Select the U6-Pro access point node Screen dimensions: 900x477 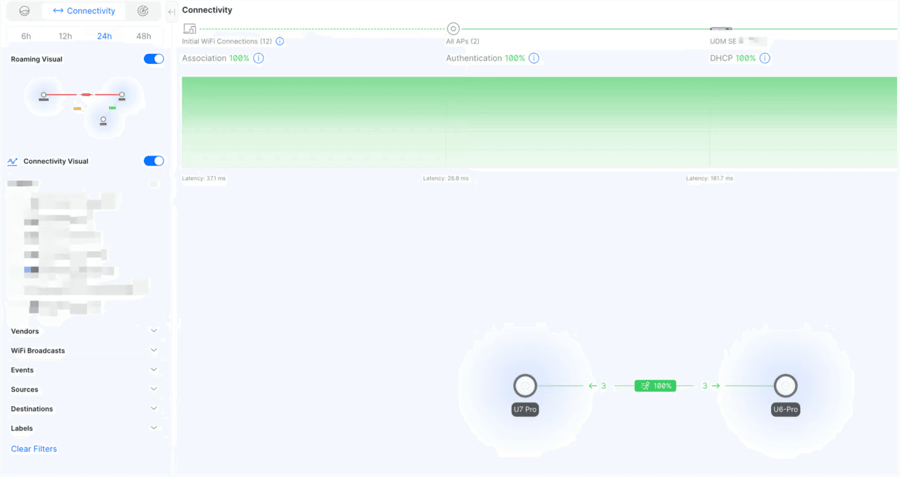pos(785,386)
